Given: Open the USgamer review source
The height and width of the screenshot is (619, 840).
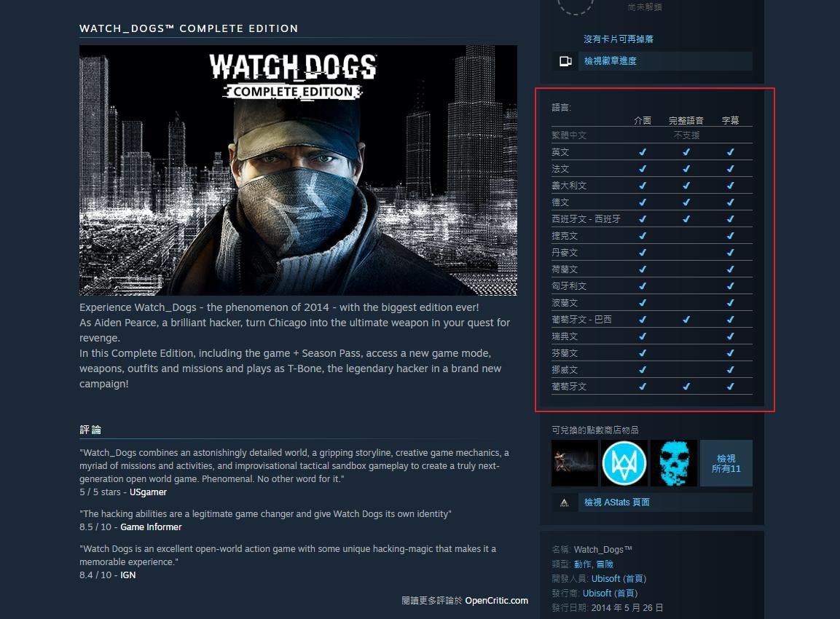Looking at the screenshot, I should click(x=148, y=492).
